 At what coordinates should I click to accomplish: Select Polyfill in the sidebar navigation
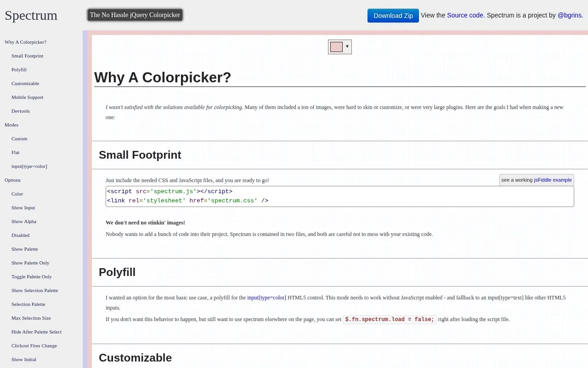coord(19,69)
